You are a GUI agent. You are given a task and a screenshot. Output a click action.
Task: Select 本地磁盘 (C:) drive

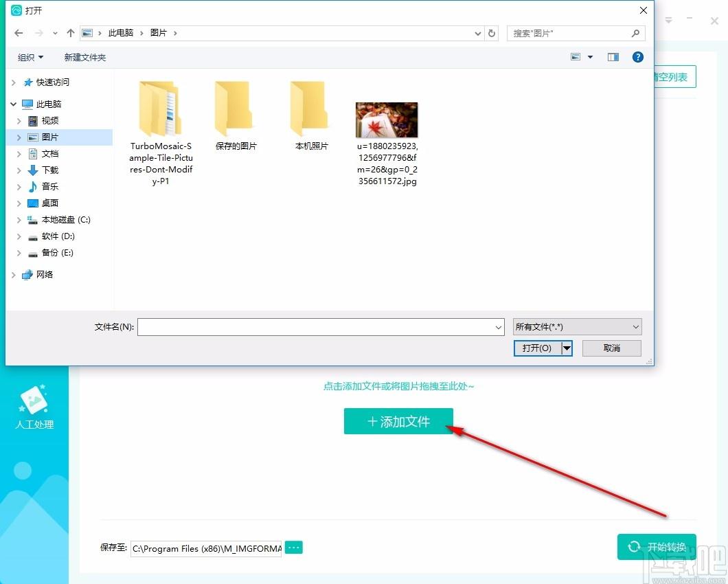[66, 220]
